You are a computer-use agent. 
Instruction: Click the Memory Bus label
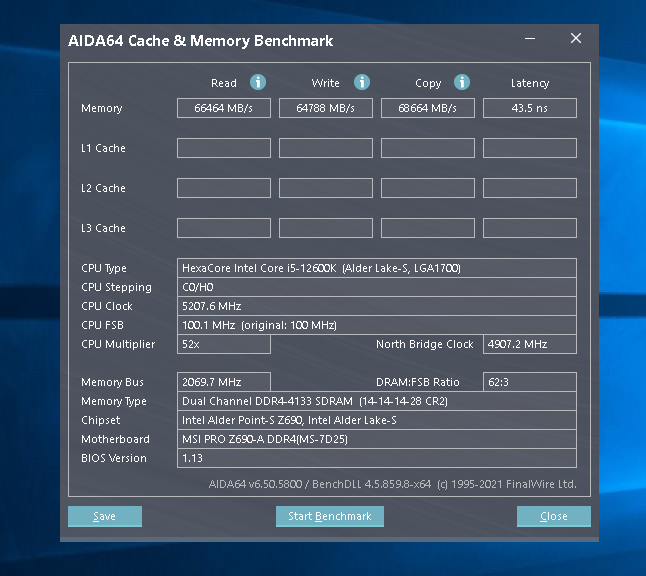pos(112,382)
